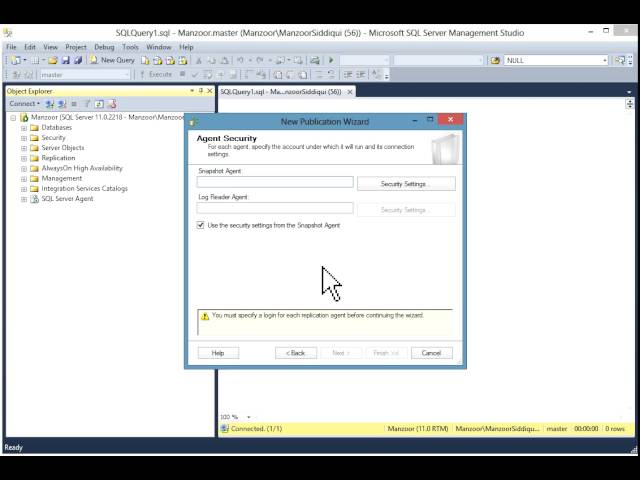Click the New Project icon in toolbar
This screenshot has width=640, height=480.
[x=16, y=60]
